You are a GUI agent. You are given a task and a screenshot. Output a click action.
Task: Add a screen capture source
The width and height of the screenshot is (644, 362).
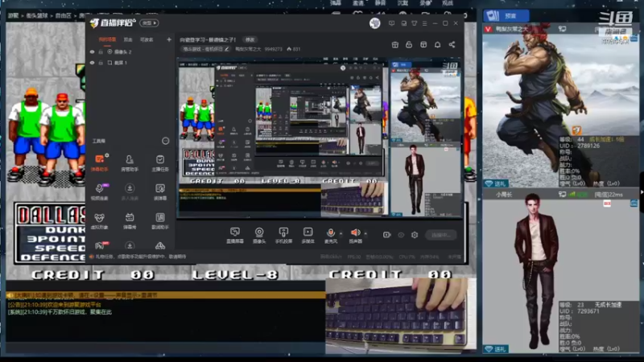click(x=235, y=235)
